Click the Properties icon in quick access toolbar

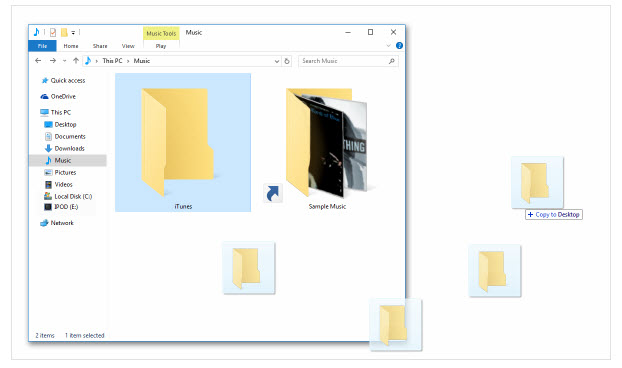click(53, 33)
